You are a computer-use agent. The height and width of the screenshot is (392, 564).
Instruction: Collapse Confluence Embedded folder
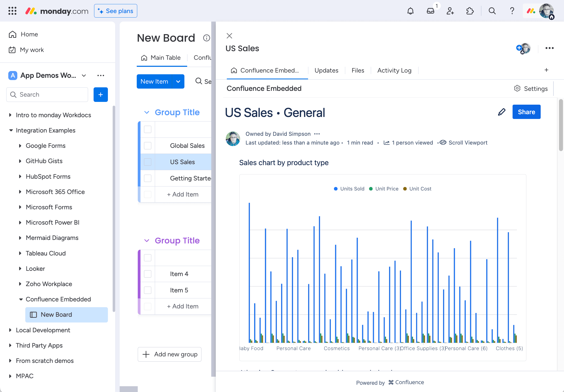(21, 299)
